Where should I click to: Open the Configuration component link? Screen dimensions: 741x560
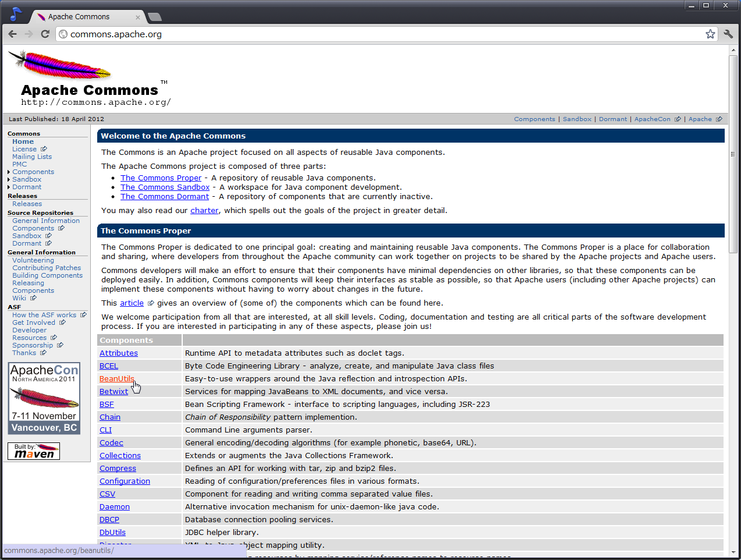coord(125,481)
